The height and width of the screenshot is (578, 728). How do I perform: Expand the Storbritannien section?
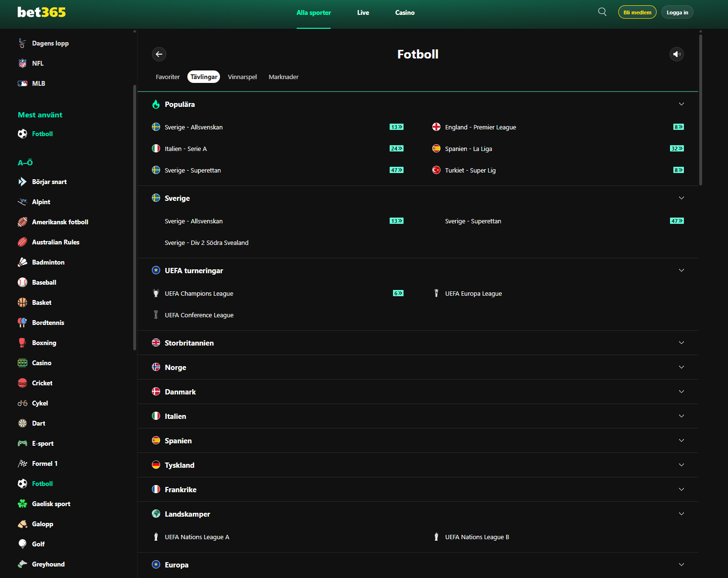pos(418,343)
